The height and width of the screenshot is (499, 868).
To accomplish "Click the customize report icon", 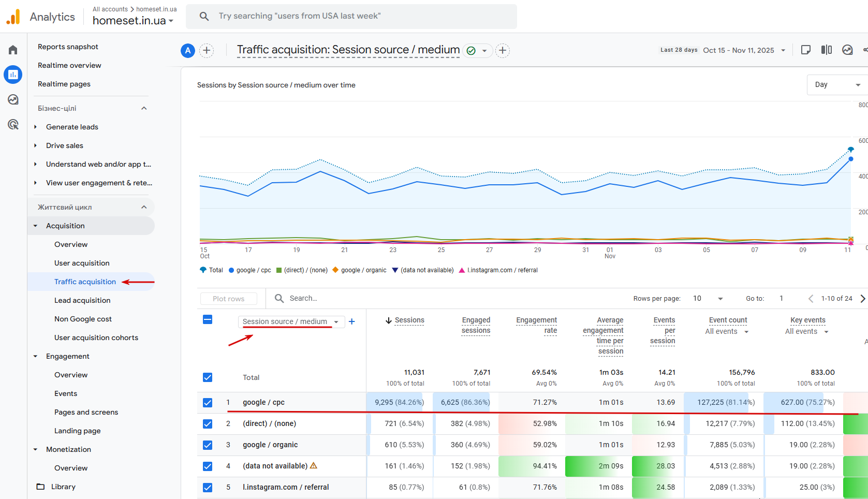I will pos(806,50).
